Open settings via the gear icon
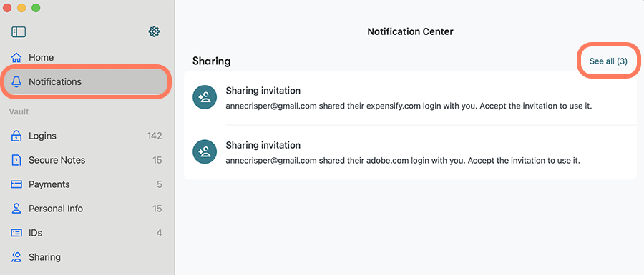 tap(154, 31)
